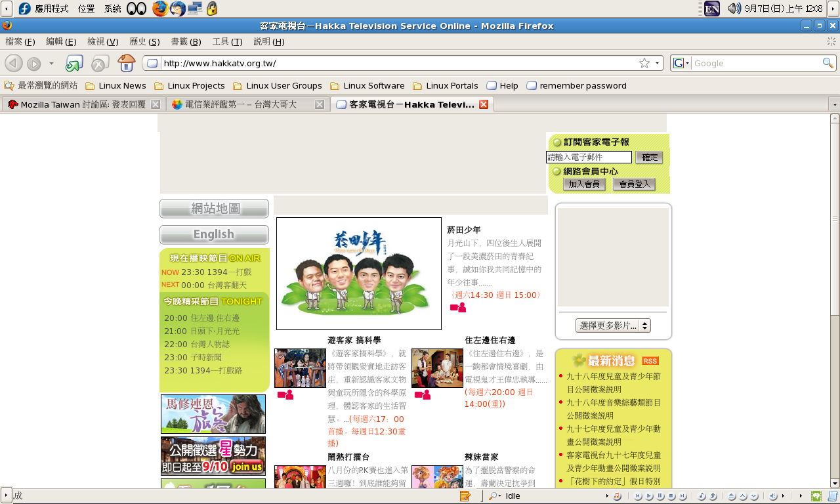This screenshot has height=504, width=840.
Task: Open the Google search engine selector dropdown
Action: click(681, 63)
